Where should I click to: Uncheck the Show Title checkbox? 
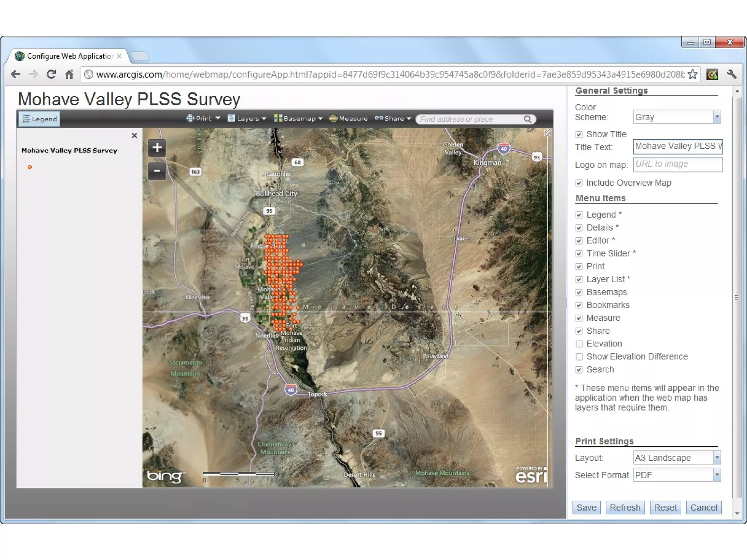579,135
